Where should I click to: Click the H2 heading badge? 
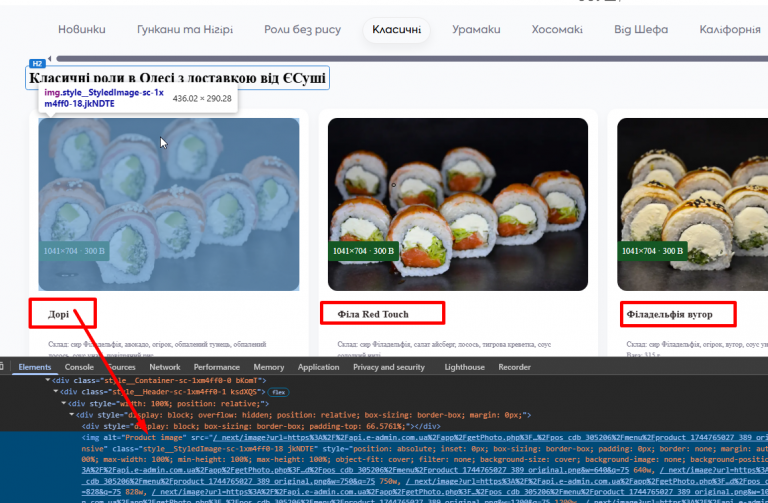37,64
